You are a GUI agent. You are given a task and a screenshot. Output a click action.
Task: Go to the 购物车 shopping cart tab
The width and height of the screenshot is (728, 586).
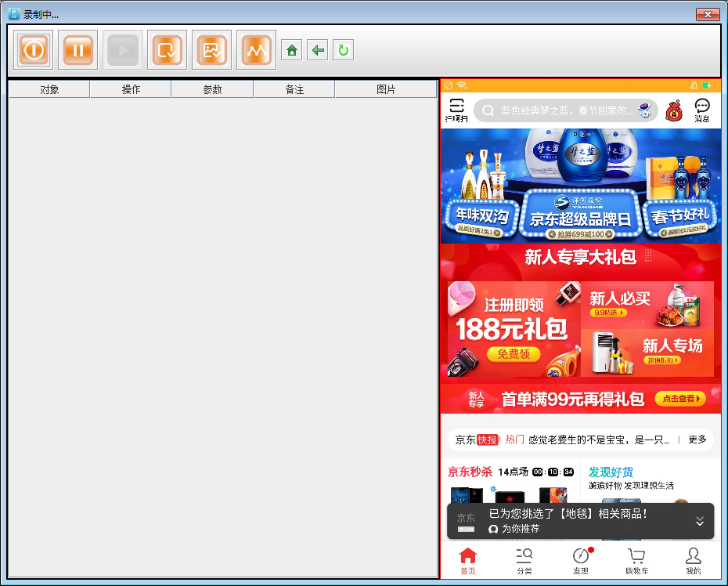click(636, 561)
